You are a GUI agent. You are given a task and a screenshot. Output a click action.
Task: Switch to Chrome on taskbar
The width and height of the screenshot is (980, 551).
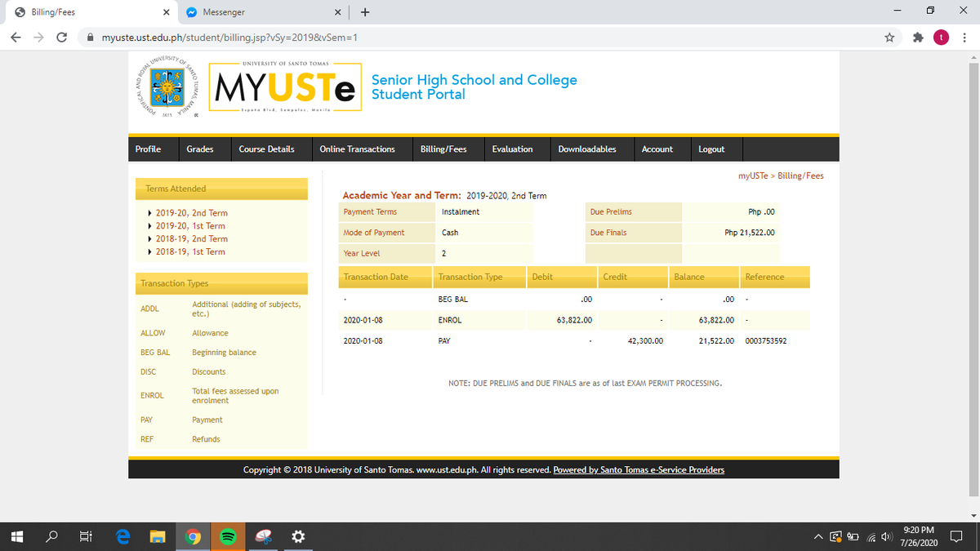(x=193, y=536)
